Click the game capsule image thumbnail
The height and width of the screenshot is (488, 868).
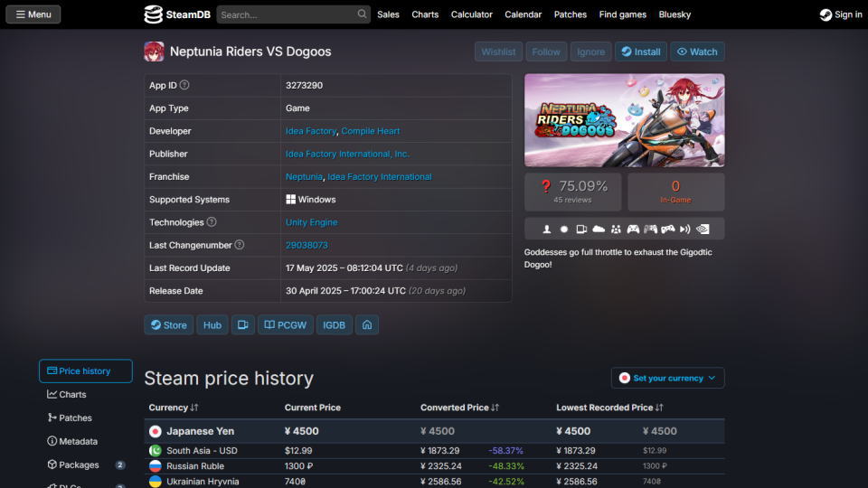click(625, 120)
